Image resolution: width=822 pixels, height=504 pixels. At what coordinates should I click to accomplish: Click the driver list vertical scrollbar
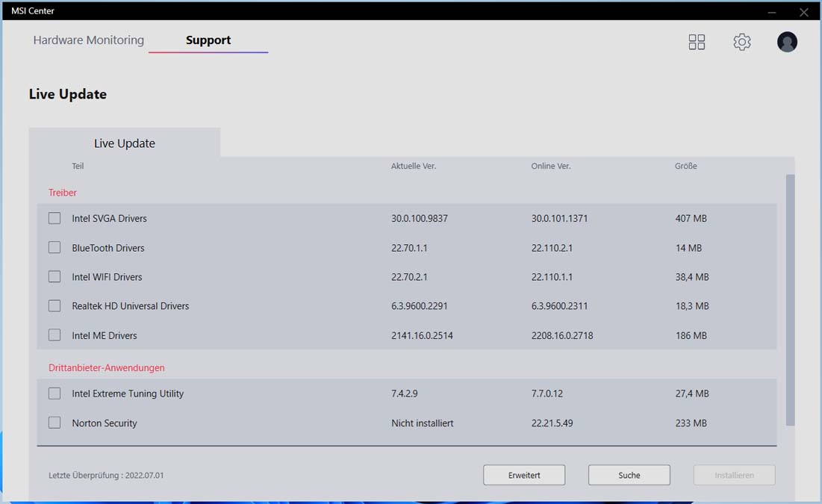coord(790,300)
